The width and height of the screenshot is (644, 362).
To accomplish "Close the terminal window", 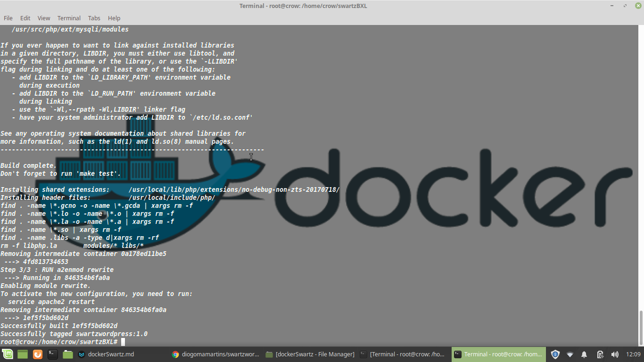I will (x=638, y=6).
